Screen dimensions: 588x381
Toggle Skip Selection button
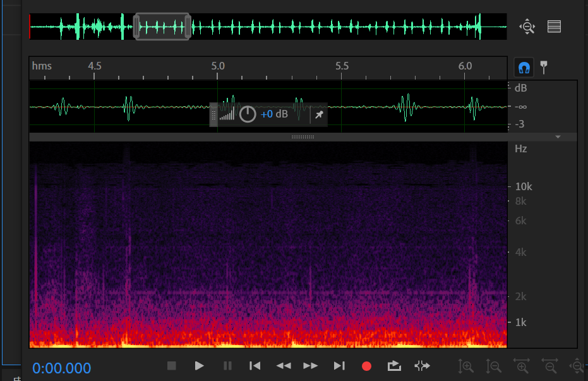pos(422,365)
